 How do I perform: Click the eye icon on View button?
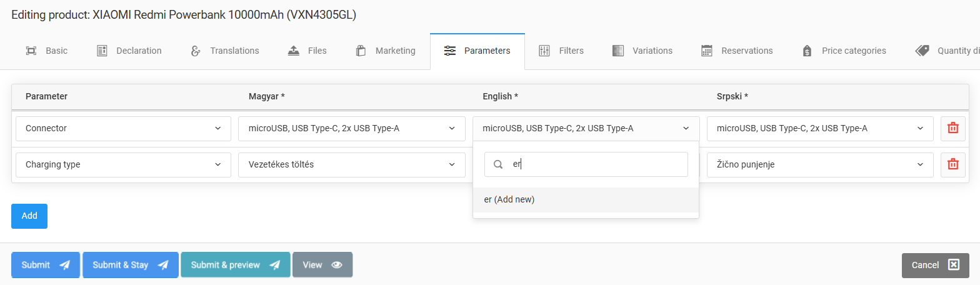tap(337, 265)
